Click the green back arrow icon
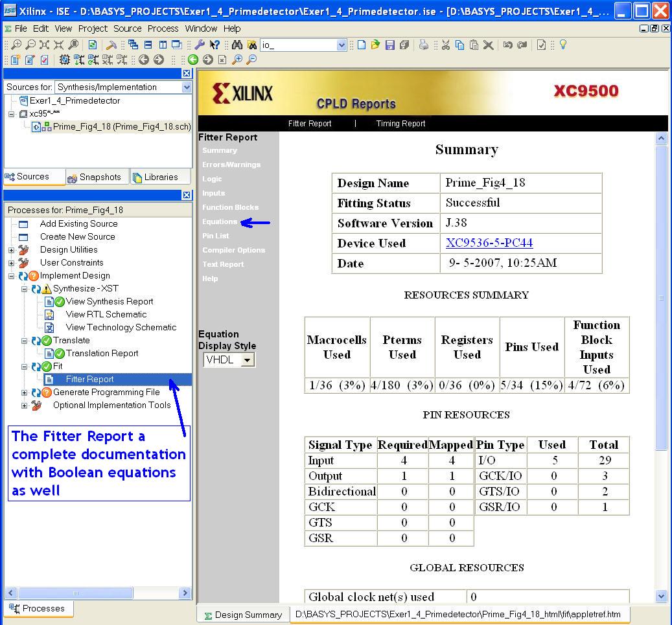The height and width of the screenshot is (625, 672). point(193,60)
